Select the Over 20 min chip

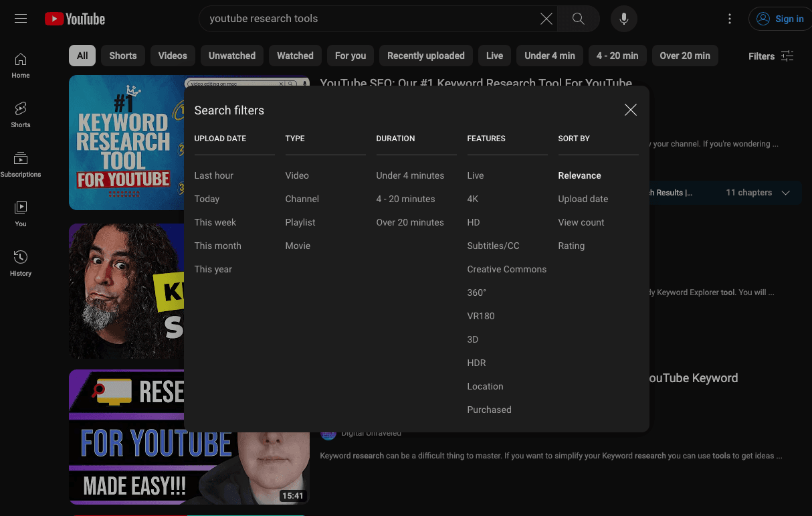(x=685, y=56)
